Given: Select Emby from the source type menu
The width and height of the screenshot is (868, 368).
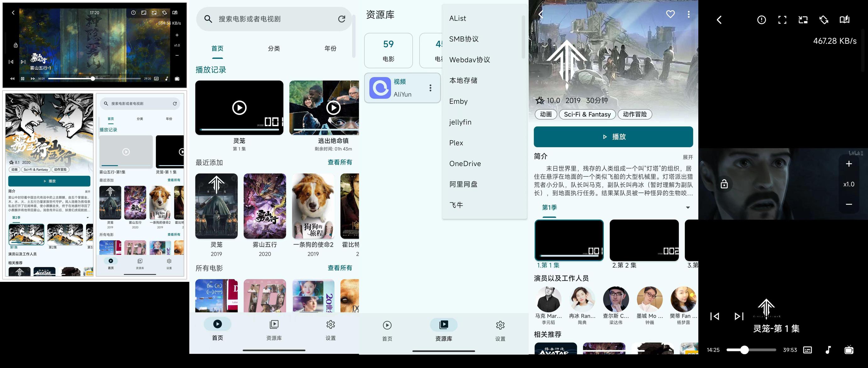Looking at the screenshot, I should [x=458, y=102].
